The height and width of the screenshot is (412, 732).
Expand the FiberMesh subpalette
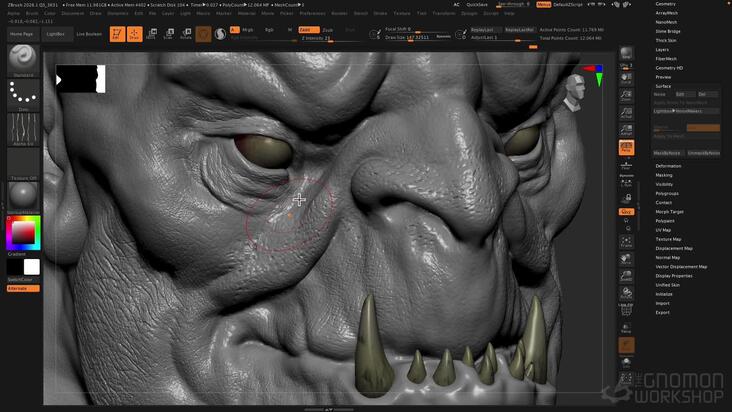(x=666, y=59)
